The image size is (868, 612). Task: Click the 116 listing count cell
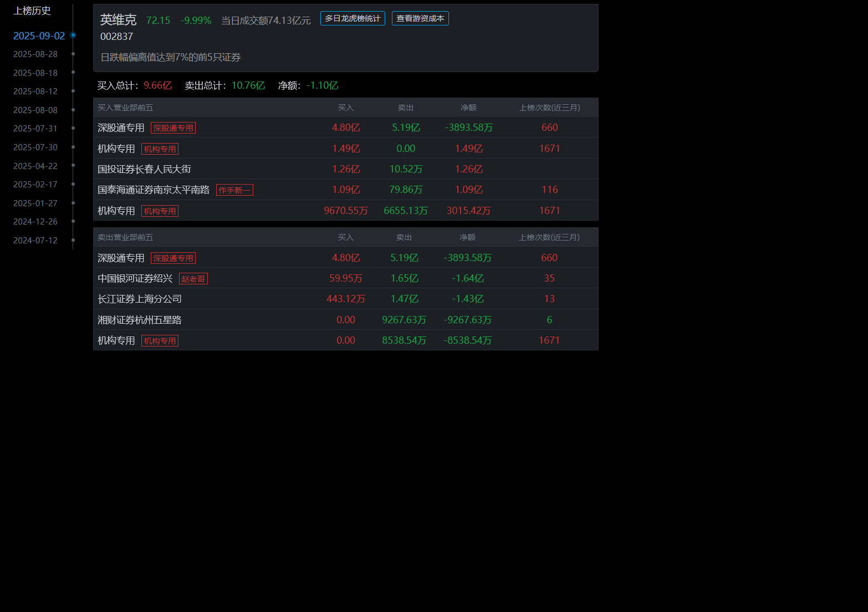pyautogui.click(x=550, y=190)
